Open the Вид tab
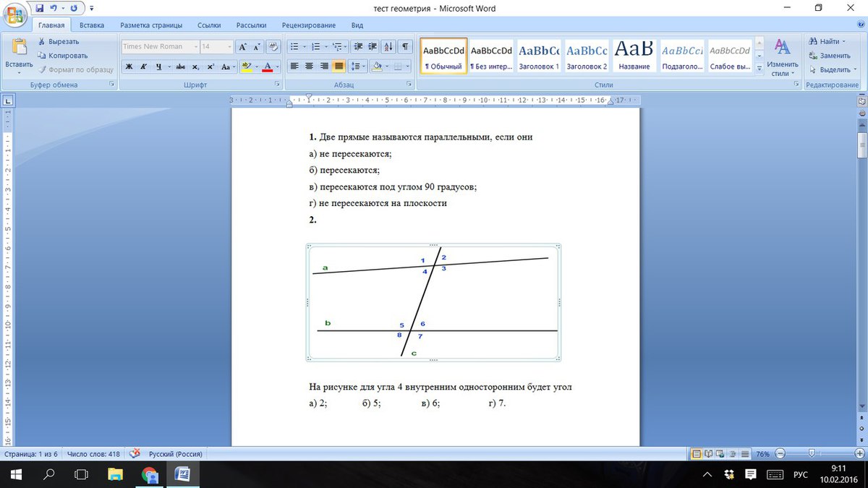Screen dimensions: 868x488 click(x=357, y=25)
